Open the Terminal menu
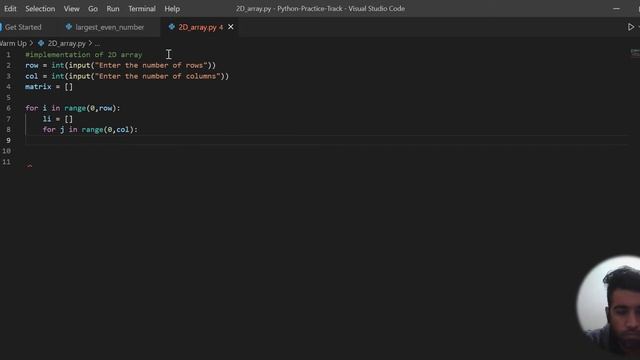Screen dimensions: 640x360 pyautogui.click(x=142, y=9)
